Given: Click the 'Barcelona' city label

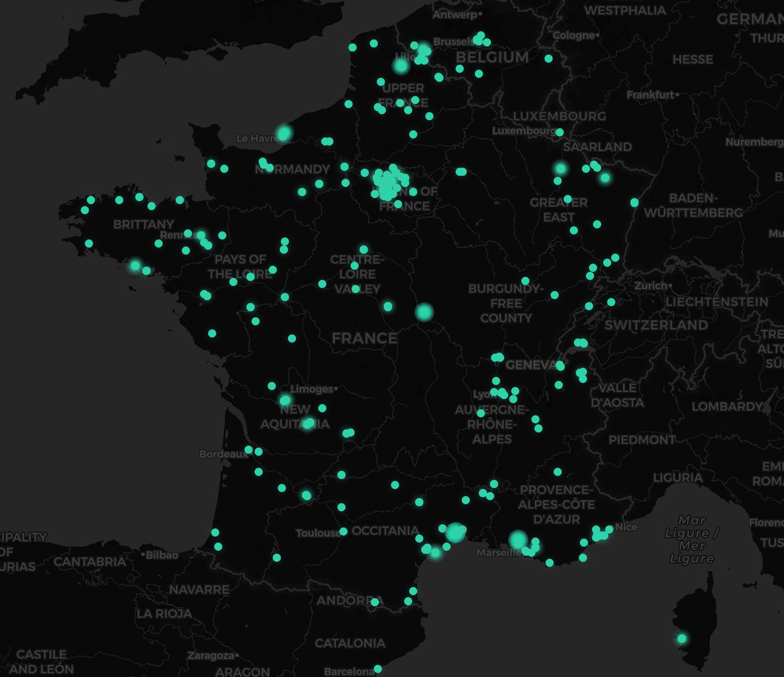Looking at the screenshot, I should click(x=350, y=671).
